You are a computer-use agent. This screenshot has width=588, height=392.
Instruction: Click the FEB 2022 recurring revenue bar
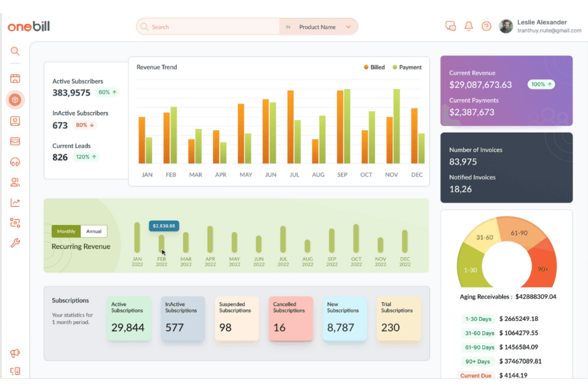click(161, 243)
